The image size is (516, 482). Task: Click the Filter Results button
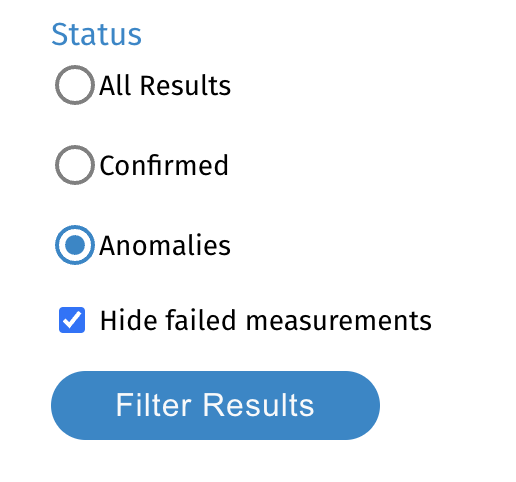(215, 405)
